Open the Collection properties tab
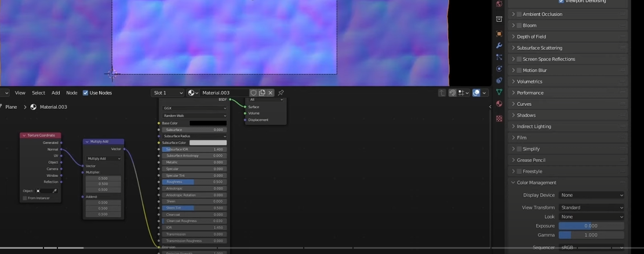This screenshot has height=254, width=644. 499,19
